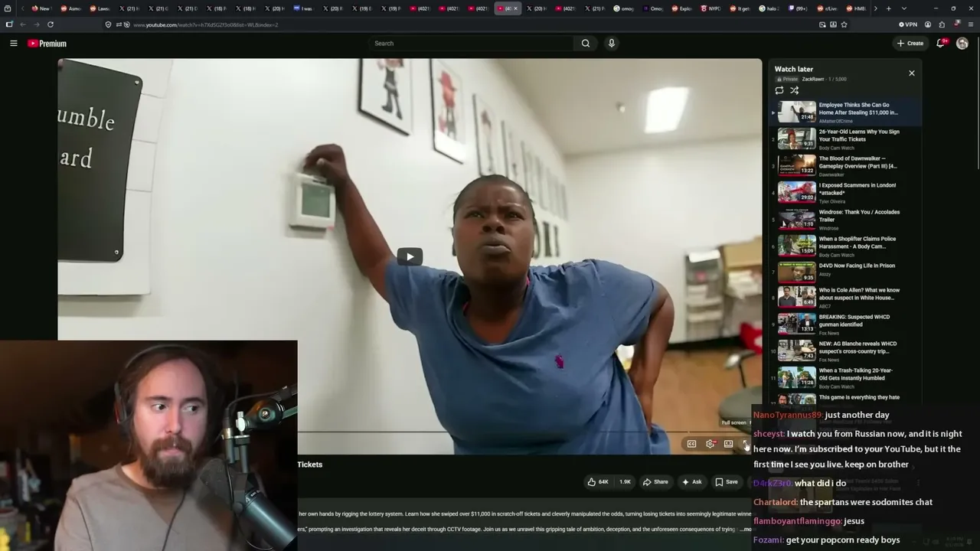The width and height of the screenshot is (980, 551).
Task: Switch to the Explore browser tab
Action: (x=682, y=8)
